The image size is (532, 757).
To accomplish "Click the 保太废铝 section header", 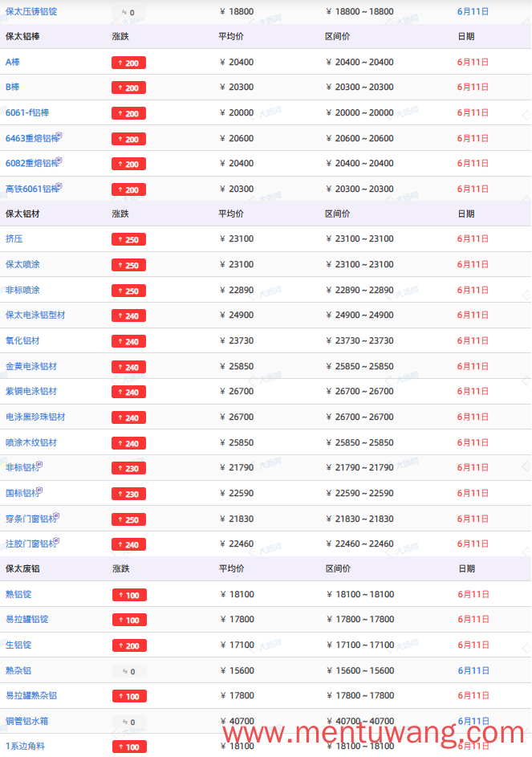I will [22, 568].
